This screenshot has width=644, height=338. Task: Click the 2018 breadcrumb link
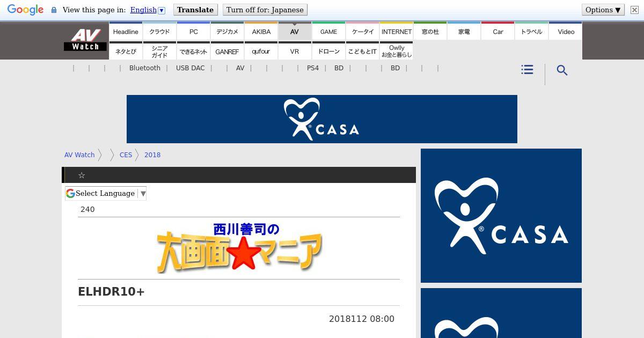[152, 155]
